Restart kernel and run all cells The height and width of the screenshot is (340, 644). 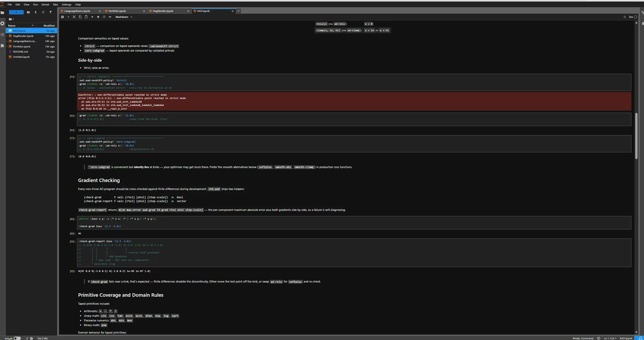click(x=110, y=17)
